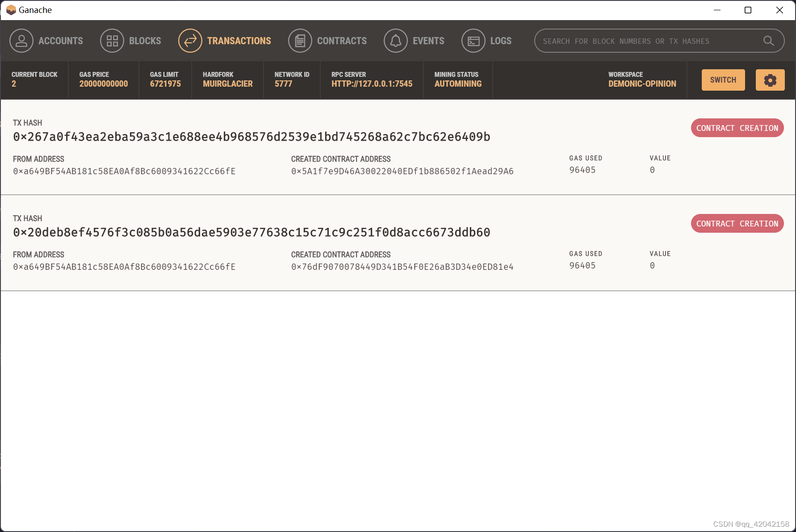Open workspace settings with the gear icon

(770, 80)
